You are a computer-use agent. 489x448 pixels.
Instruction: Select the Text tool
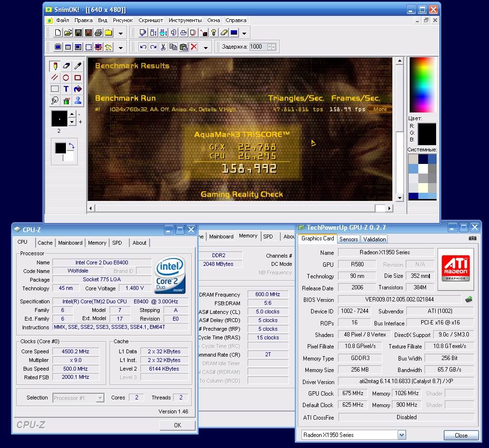tap(66, 89)
